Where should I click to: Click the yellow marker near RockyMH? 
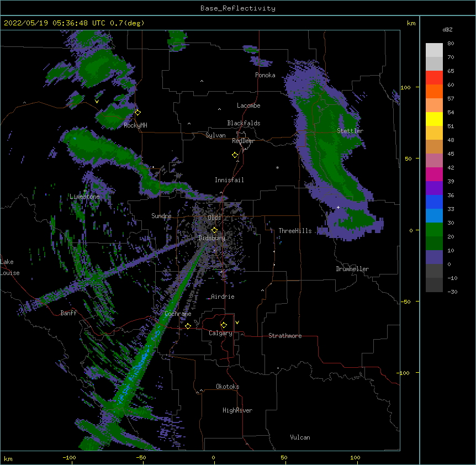[x=138, y=112]
